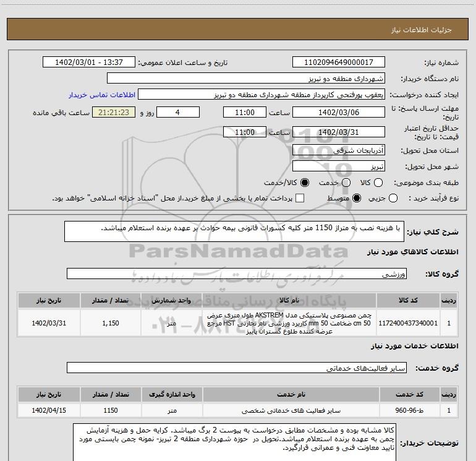Click goods quantity cell 1,150
Screen dimensions: 476x461
click(x=111, y=323)
